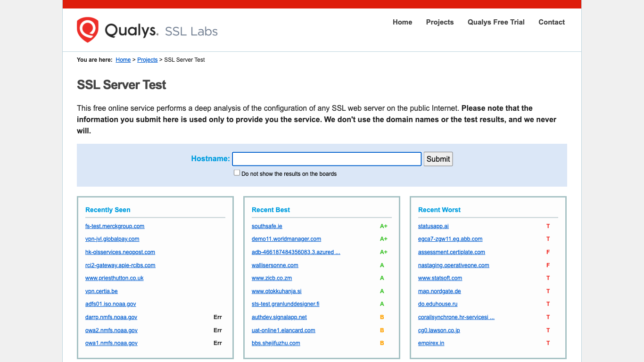Open the Projects navigation item
Viewport: 644px width, 362px height.
click(440, 22)
